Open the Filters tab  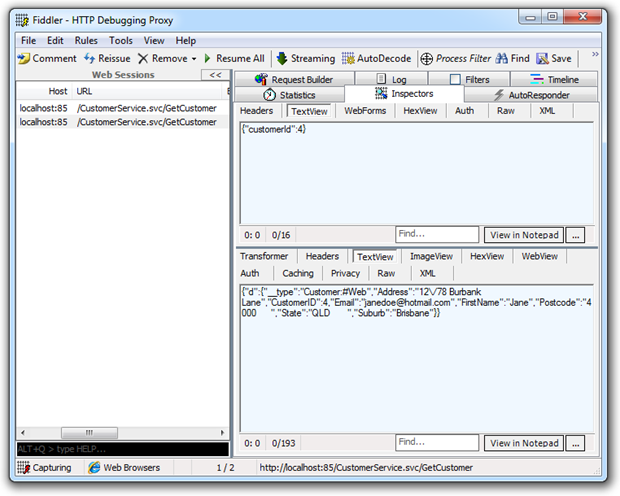pyautogui.click(x=469, y=79)
